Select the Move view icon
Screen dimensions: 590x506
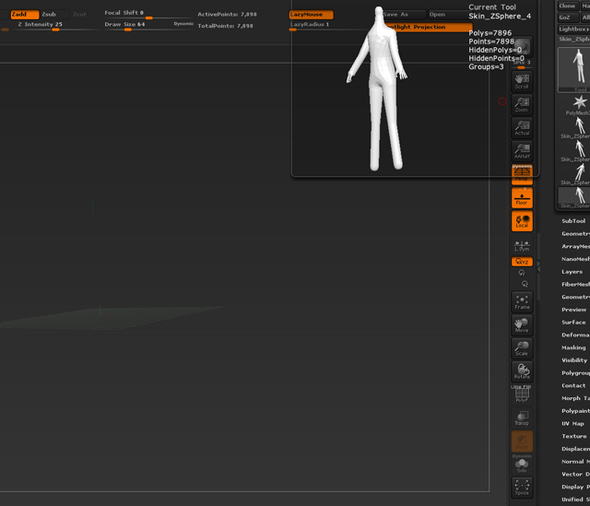pyautogui.click(x=522, y=325)
